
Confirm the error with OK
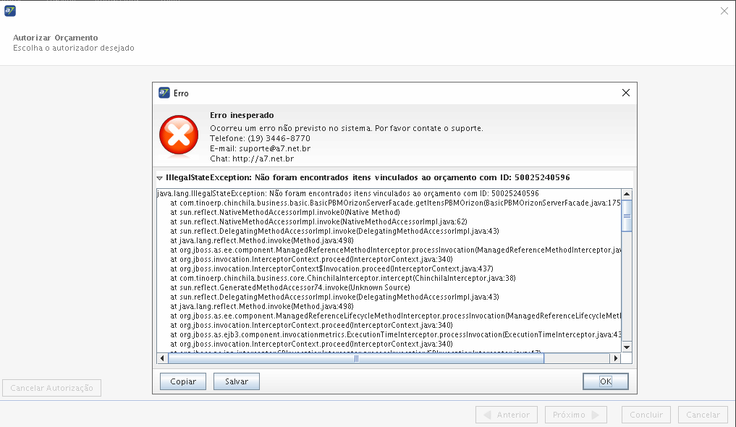click(605, 381)
